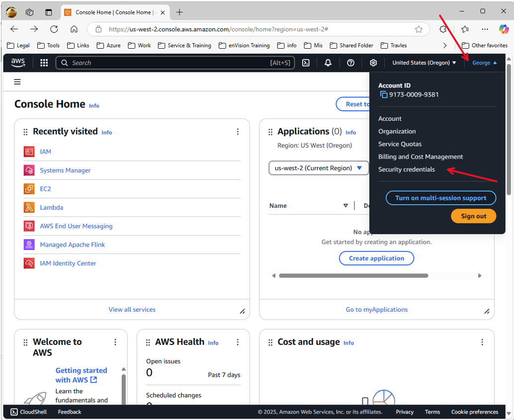Screen dimensions: 514x420
Task: Copy the Account ID with the copy icon
Action: 383,95
